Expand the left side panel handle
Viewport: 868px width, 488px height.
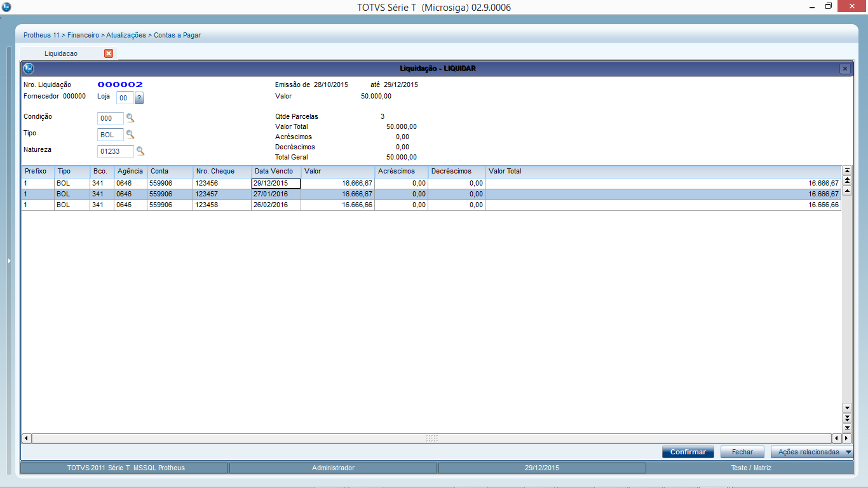9,261
